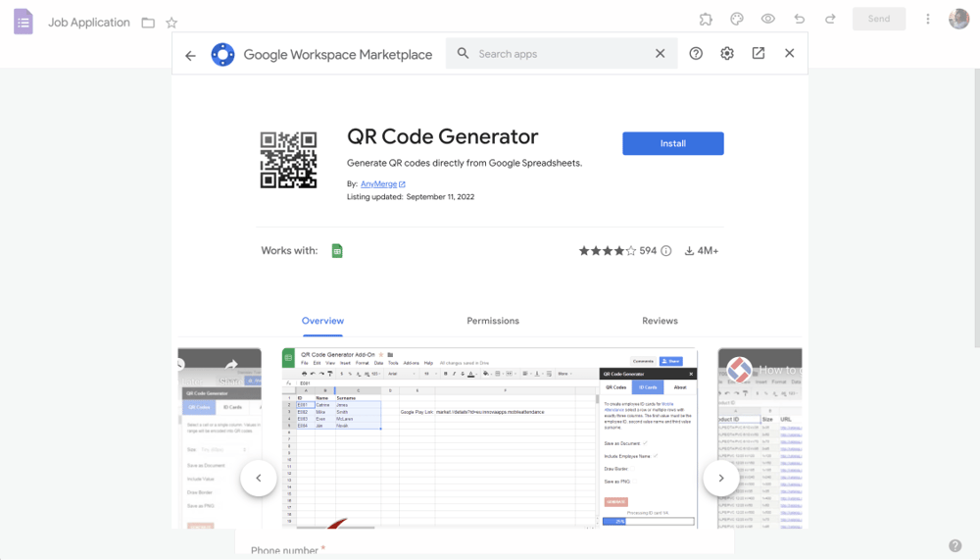The image size is (980, 560).
Task: Preview the form with the eye icon
Action: tap(768, 19)
